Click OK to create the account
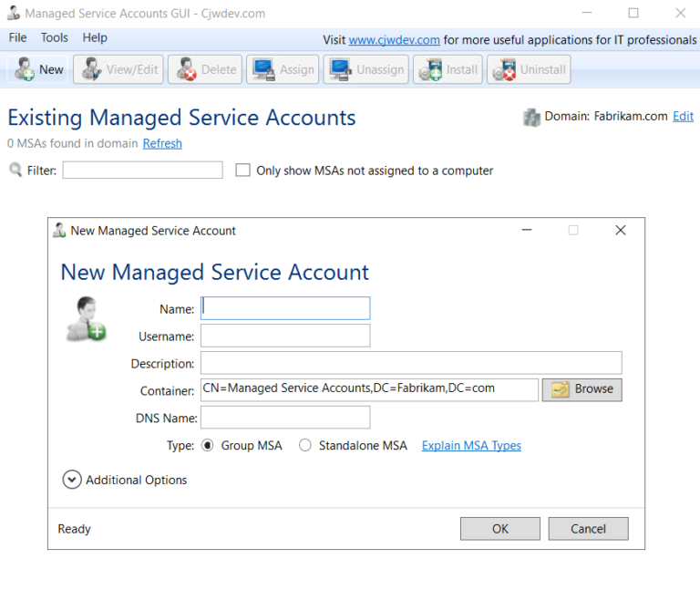This screenshot has height=590, width=700. pos(500,529)
